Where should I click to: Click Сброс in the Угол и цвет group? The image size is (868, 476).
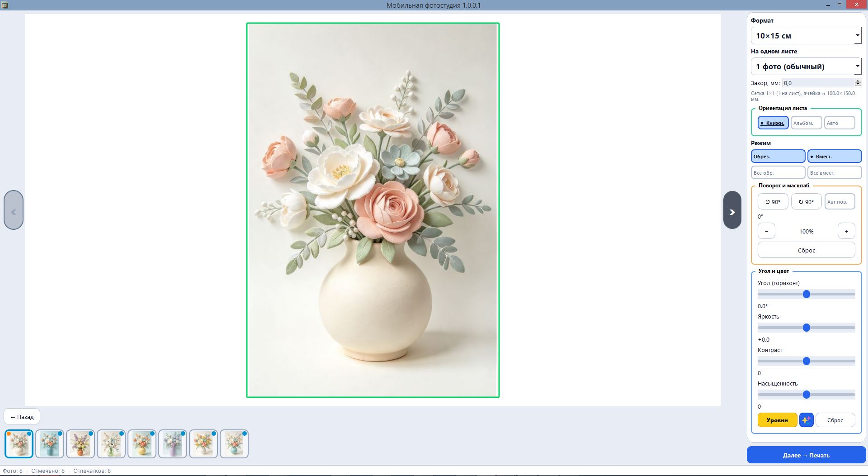pos(835,420)
